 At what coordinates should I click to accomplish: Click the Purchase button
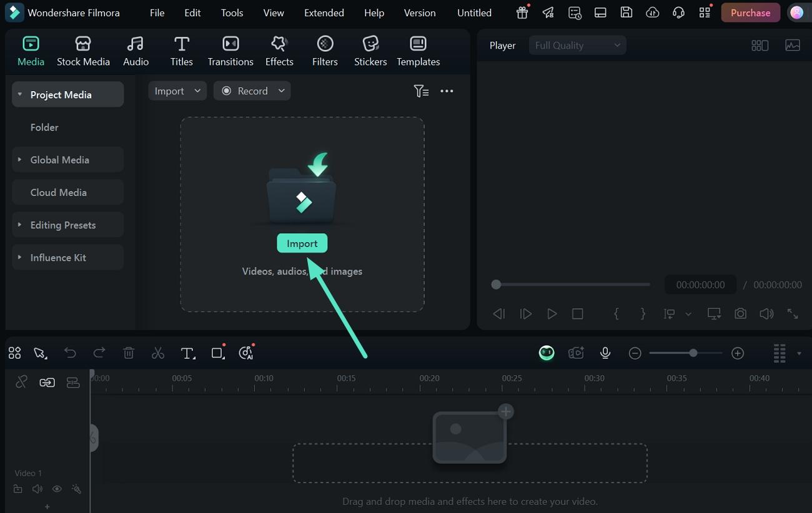[750, 12]
